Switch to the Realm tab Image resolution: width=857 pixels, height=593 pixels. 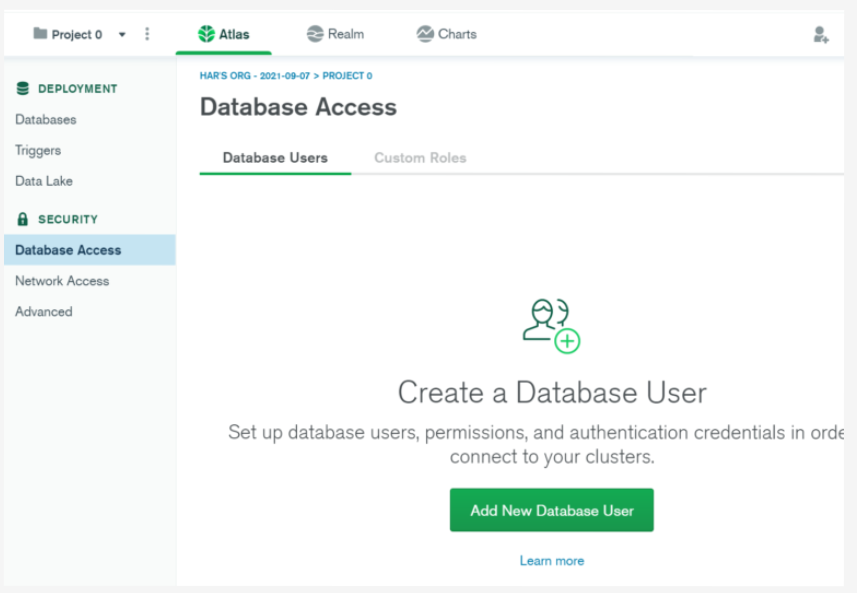(x=335, y=34)
